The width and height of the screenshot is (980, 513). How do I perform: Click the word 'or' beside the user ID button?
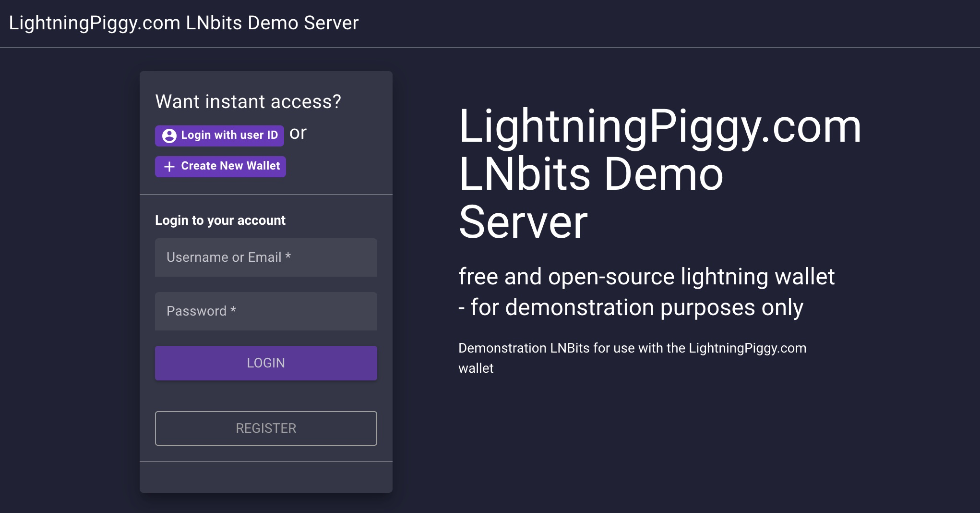point(298,133)
